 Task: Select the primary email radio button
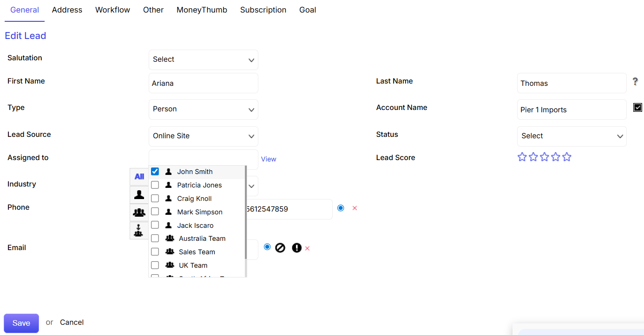coord(267,247)
